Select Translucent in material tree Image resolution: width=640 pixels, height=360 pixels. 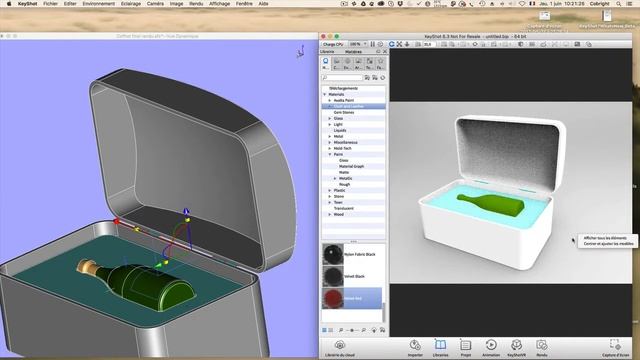(344, 209)
